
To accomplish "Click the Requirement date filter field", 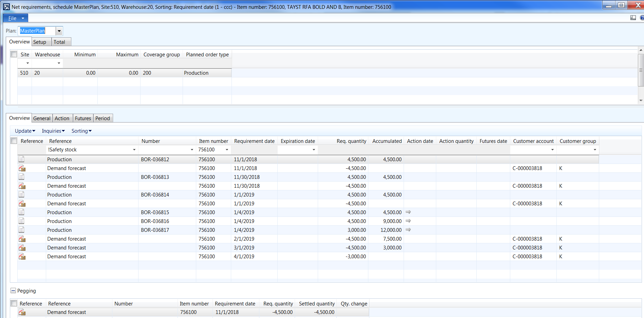I will 254,150.
